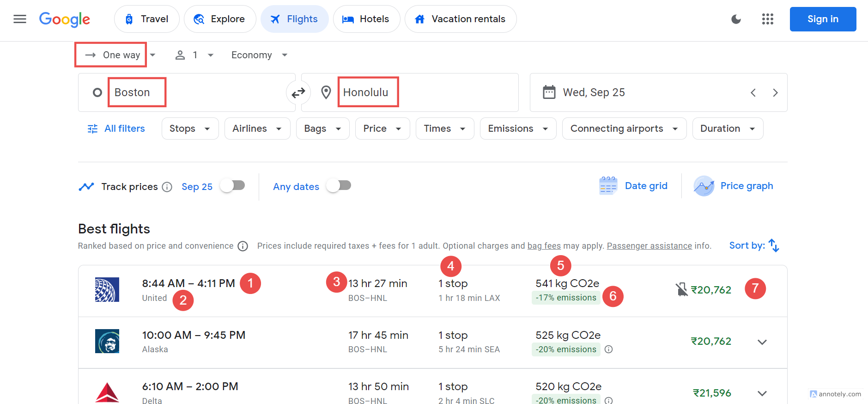Click the Price graph chart icon
Screen dimensions: 868x404
[x=704, y=186]
